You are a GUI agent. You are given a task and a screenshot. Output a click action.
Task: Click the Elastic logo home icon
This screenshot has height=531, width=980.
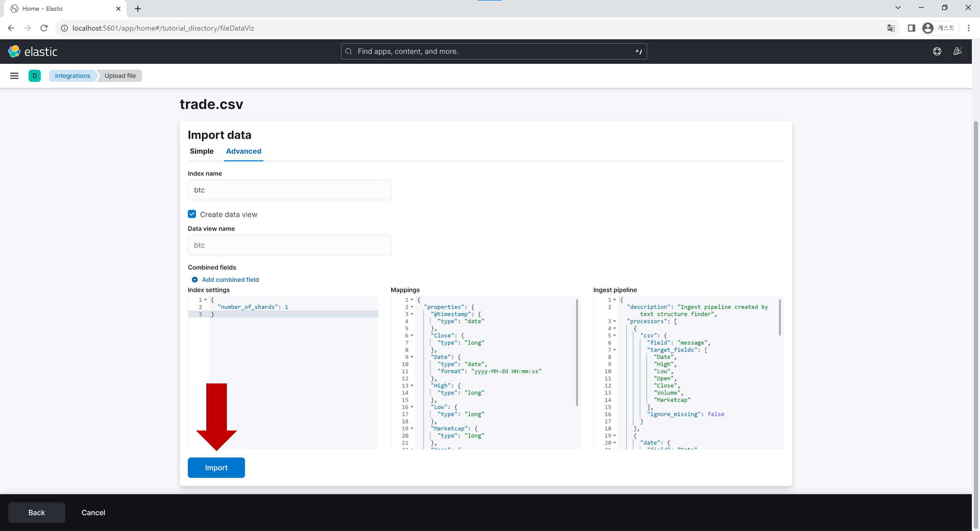point(14,51)
